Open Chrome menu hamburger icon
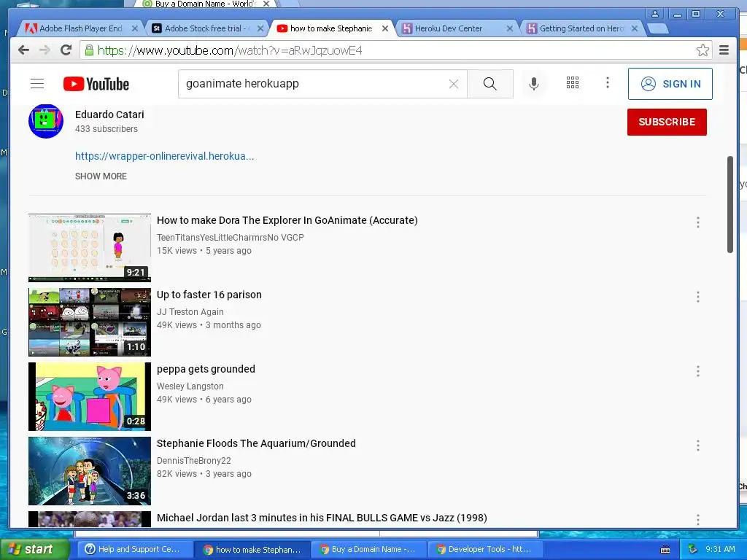Screen dimensions: 747x560 [724, 50]
